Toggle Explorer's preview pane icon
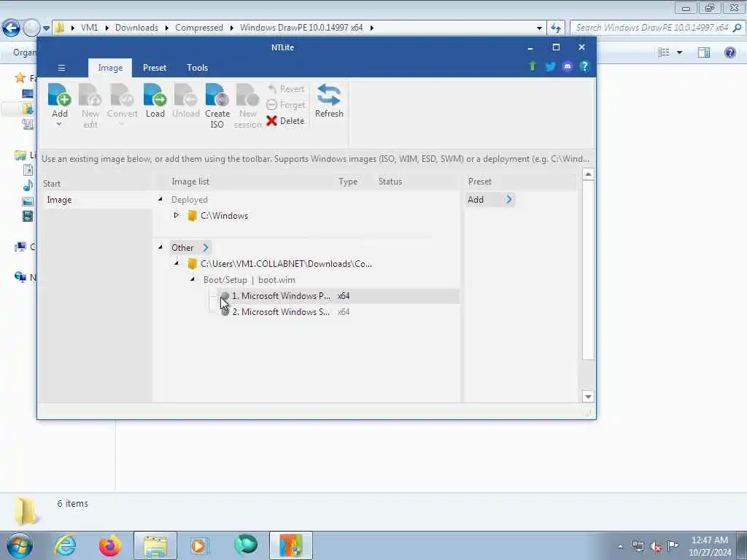Image resolution: width=747 pixels, height=560 pixels. (704, 52)
